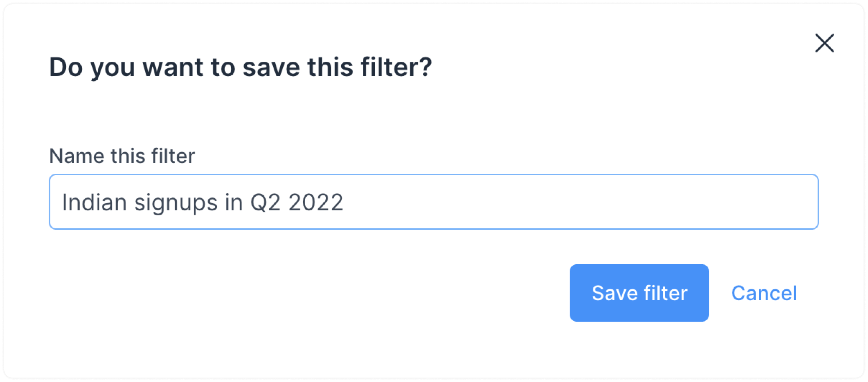Save the filter named Indian signups in Q2 2022
Viewport: 868px width, 382px height.
point(639,292)
